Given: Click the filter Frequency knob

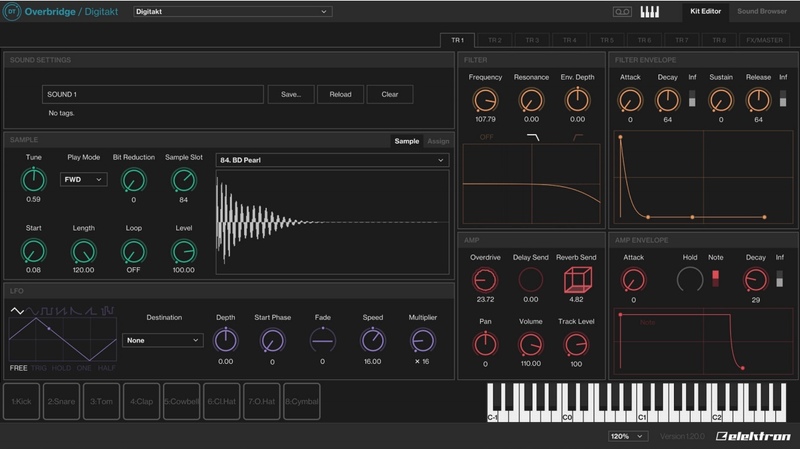Looking at the screenshot, I should point(485,100).
